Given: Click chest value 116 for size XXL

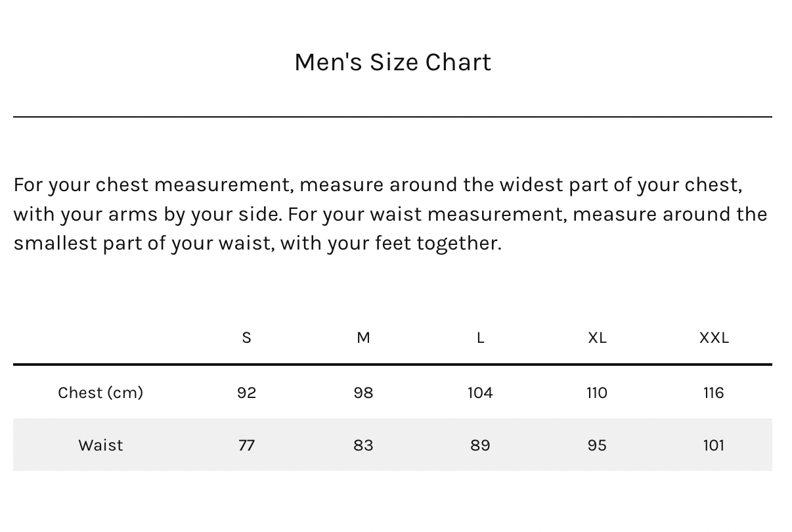Looking at the screenshot, I should (714, 393).
